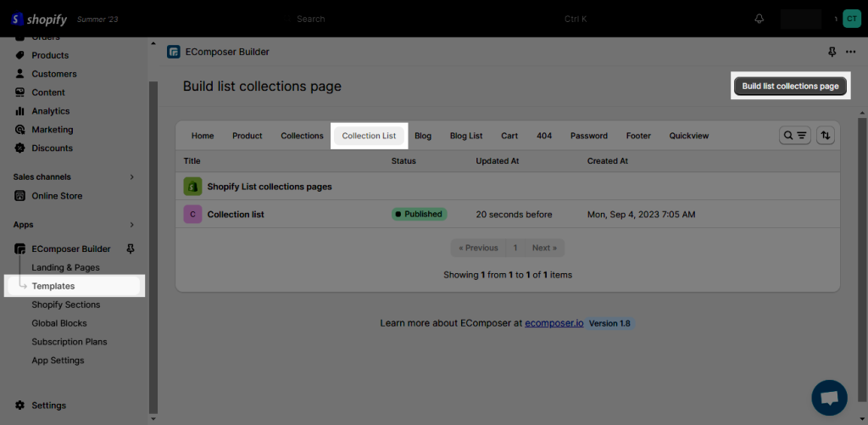The image size is (868, 425).
Task: Click the Settings gear icon
Action: (x=20, y=405)
